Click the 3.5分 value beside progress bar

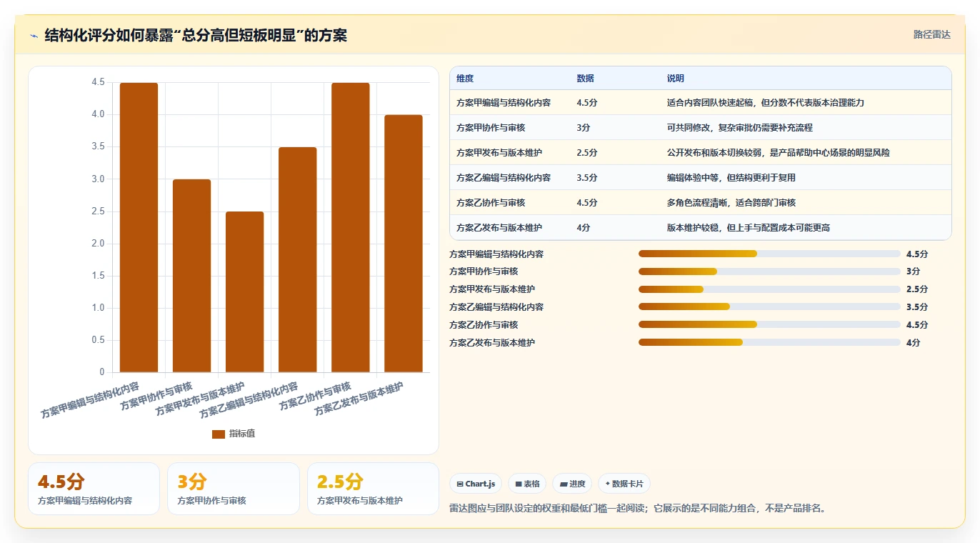click(x=917, y=307)
